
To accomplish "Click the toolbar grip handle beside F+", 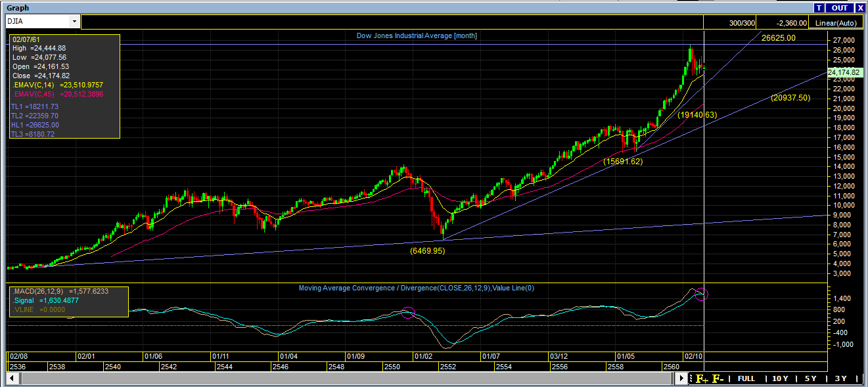I will coord(691,378).
